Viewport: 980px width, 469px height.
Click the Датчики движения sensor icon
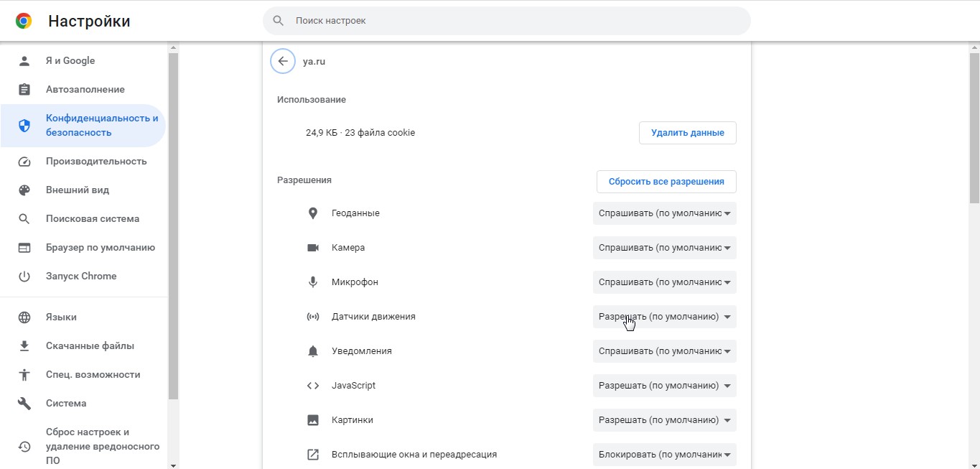click(312, 316)
